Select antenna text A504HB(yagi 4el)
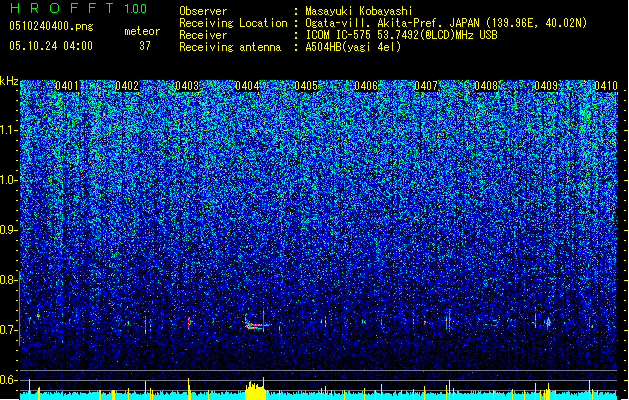The width and height of the screenshot is (629, 400). (353, 47)
